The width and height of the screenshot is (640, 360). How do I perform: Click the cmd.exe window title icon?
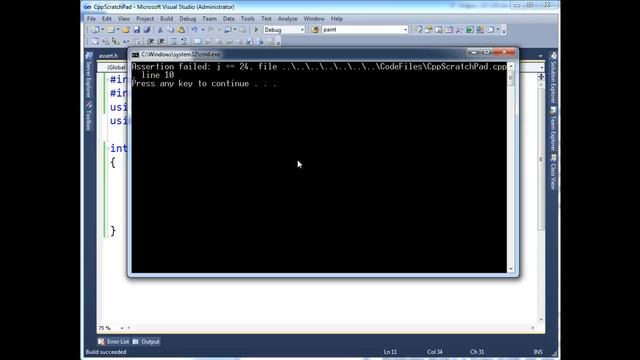135,54
